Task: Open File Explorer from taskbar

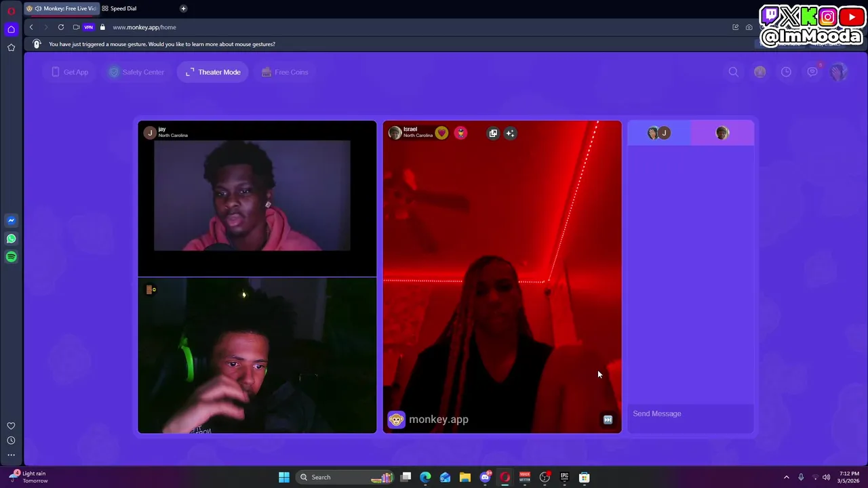Action: pyautogui.click(x=465, y=477)
